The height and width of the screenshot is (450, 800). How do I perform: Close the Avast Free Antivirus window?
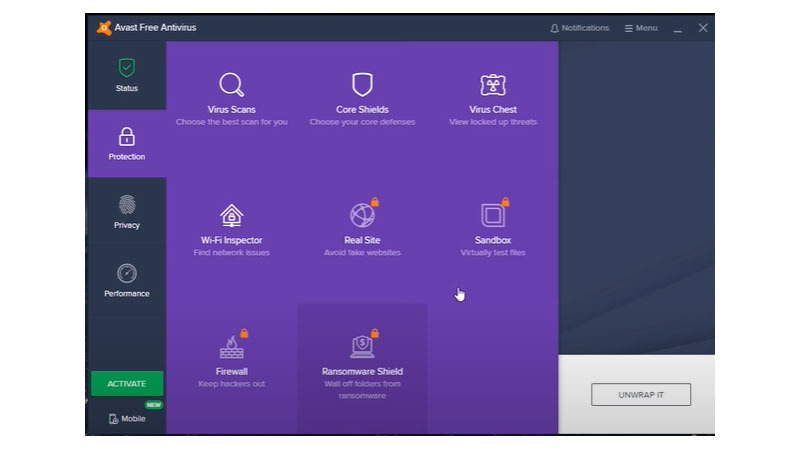(703, 28)
